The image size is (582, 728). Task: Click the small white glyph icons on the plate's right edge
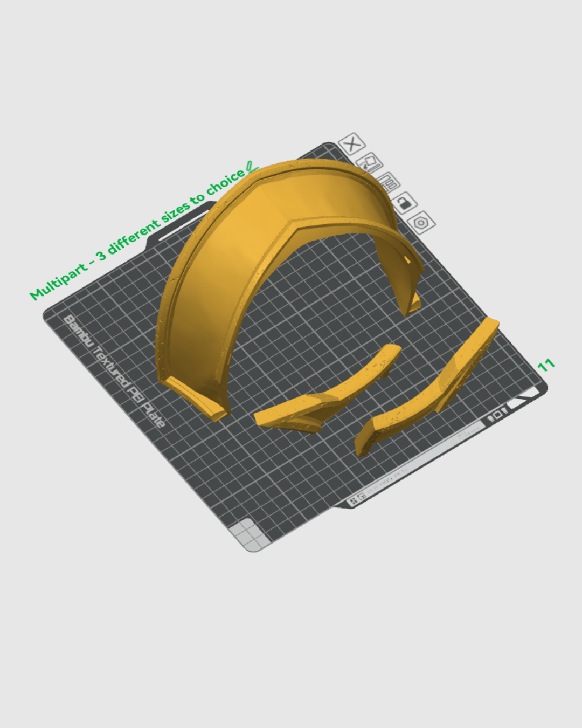(x=497, y=415)
